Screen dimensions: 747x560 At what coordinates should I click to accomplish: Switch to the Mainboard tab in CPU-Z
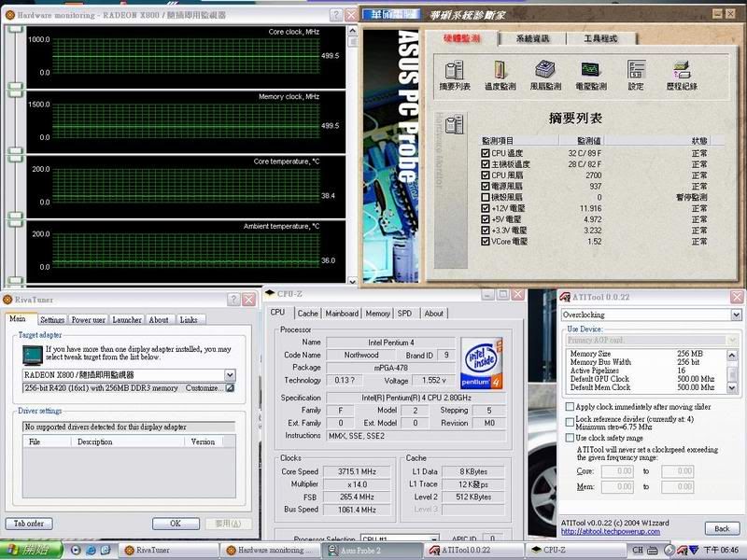click(x=342, y=314)
